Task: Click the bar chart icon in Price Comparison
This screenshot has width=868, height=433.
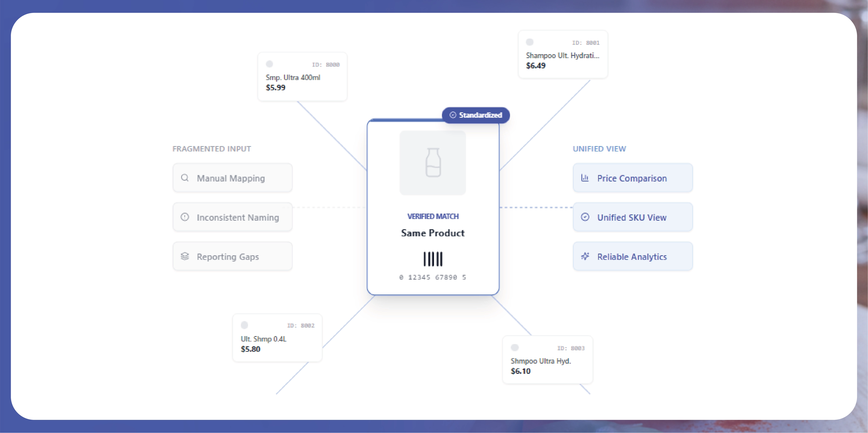Action: tap(585, 178)
